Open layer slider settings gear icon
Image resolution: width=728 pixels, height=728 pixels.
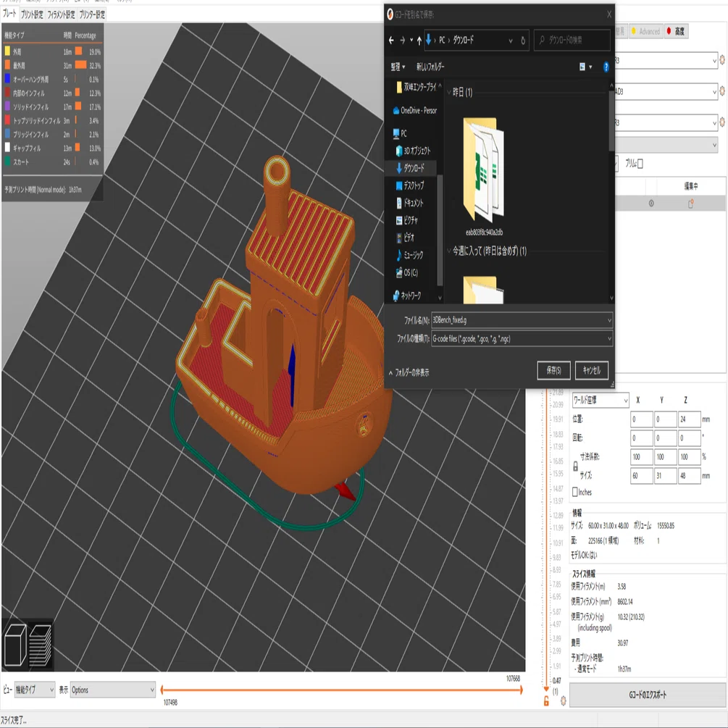coord(563,700)
